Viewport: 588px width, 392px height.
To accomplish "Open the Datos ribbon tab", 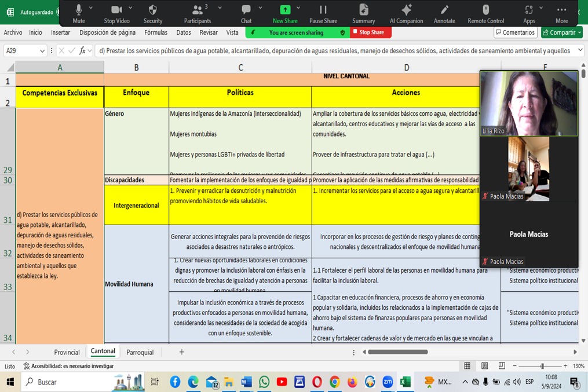I will pos(184,32).
